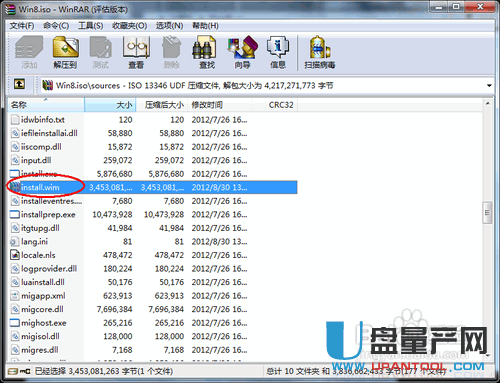Viewport: 500px width, 383px height.
Task: Click packed size 7,696,384 of migcore.dll
Action: pyautogui.click(x=166, y=309)
